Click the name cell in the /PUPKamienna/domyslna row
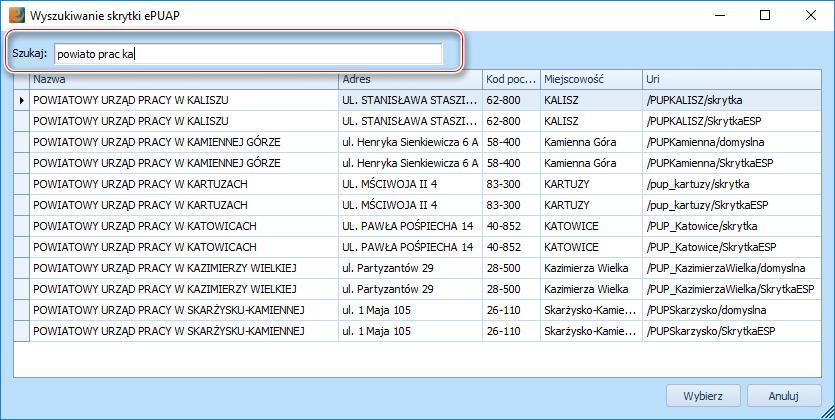Image resolution: width=835 pixels, height=420 pixels. [x=184, y=142]
